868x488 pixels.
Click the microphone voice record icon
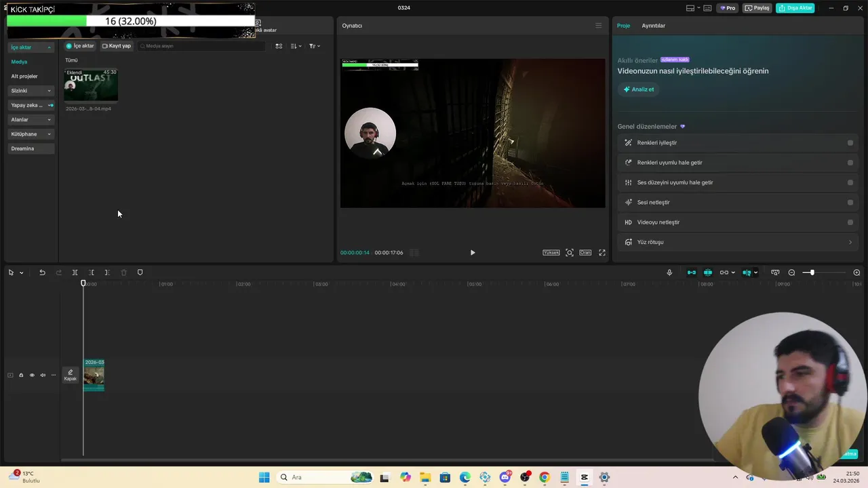[669, 272]
